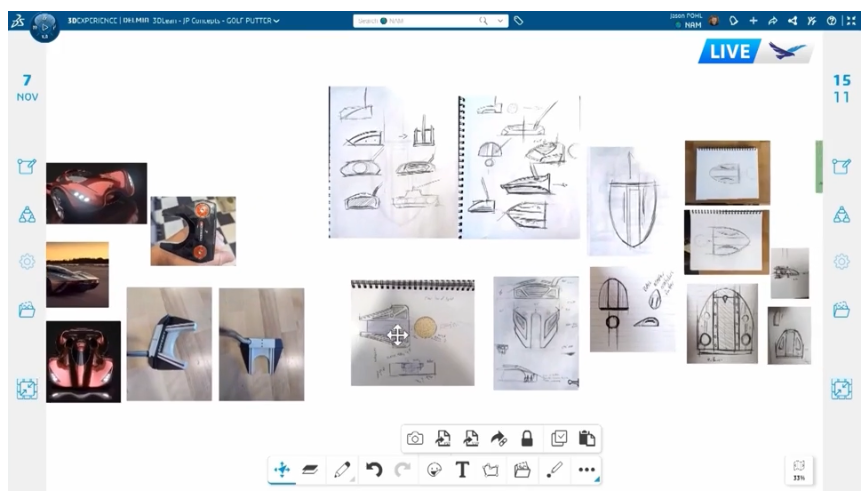Click the green scrollbar handle at right edge

[x=819, y=167]
